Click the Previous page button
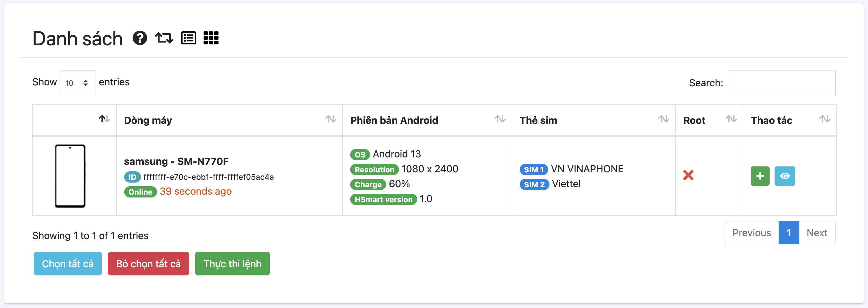The image size is (868, 308). [751, 233]
